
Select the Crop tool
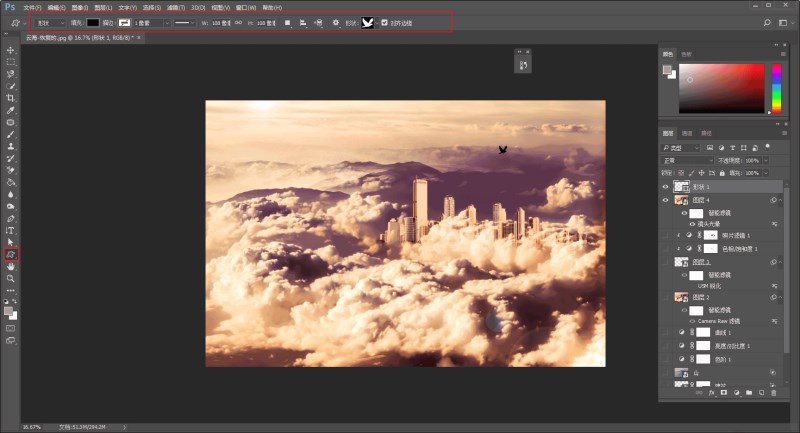(11, 98)
